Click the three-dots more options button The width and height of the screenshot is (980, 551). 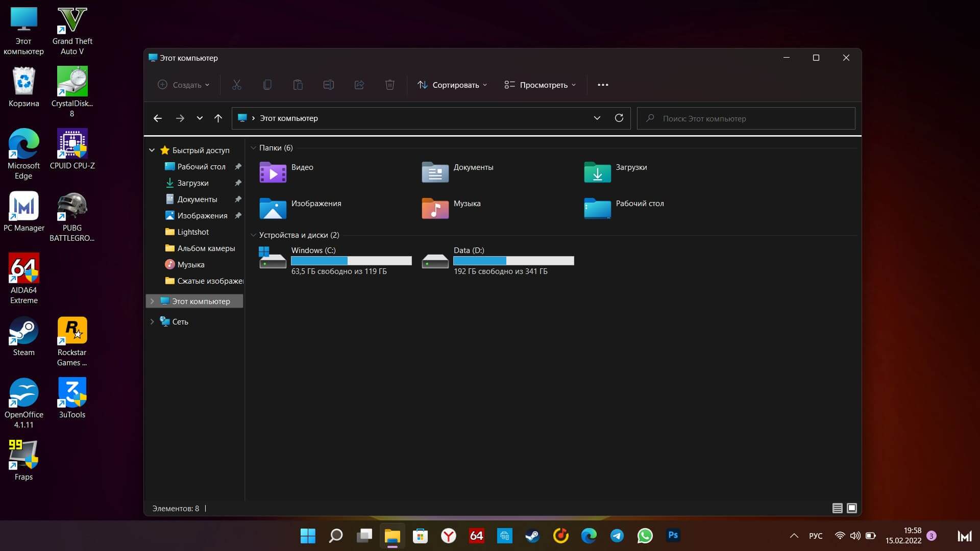[x=602, y=85]
